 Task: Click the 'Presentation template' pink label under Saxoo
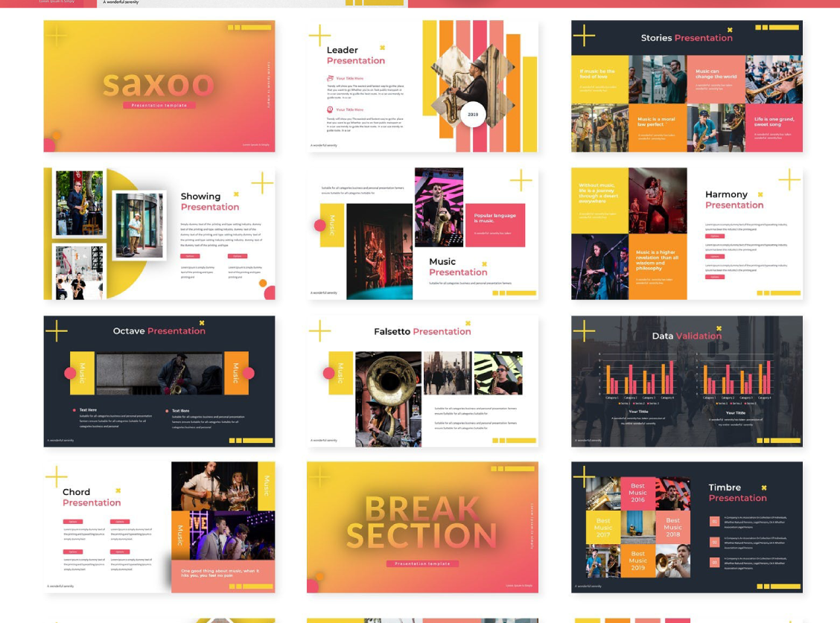click(159, 106)
